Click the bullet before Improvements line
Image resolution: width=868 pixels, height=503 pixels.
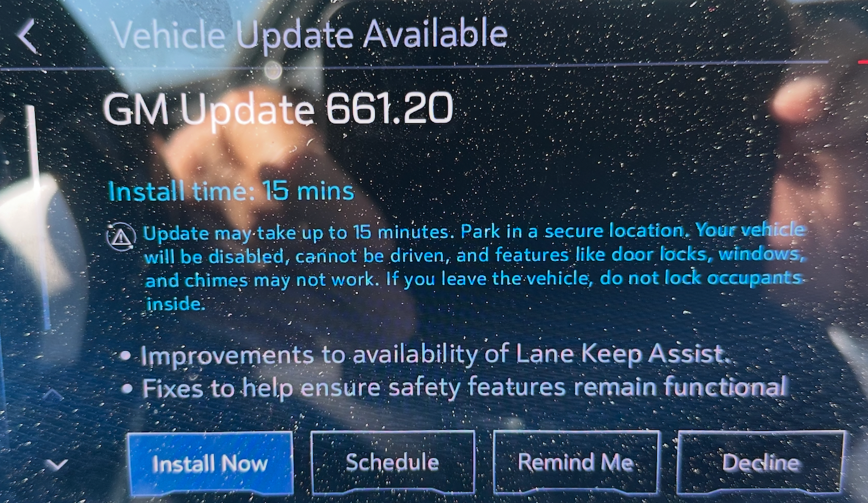pyautogui.click(x=125, y=356)
